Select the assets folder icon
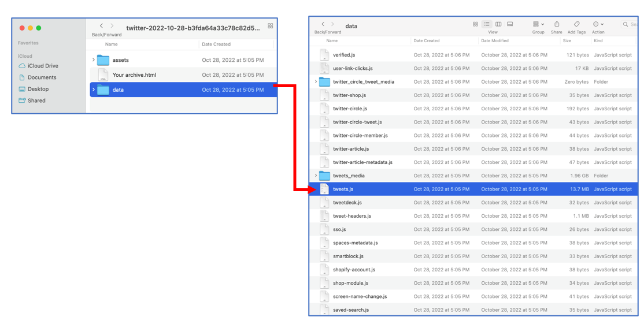644x328 pixels. coord(103,60)
